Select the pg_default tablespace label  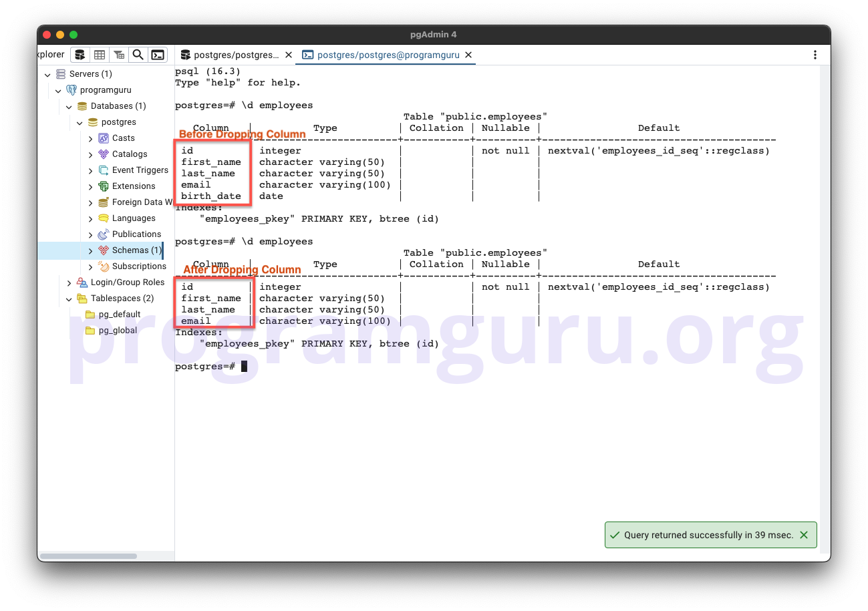(120, 315)
